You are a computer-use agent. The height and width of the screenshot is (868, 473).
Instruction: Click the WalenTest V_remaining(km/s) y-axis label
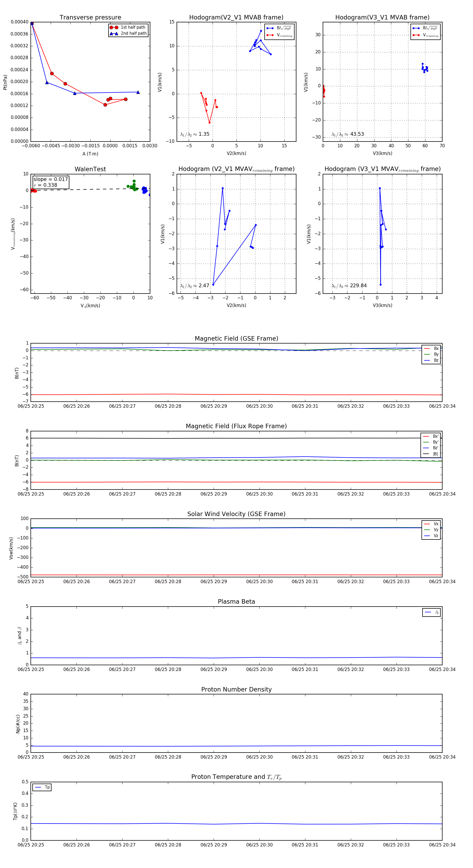(x=13, y=234)
